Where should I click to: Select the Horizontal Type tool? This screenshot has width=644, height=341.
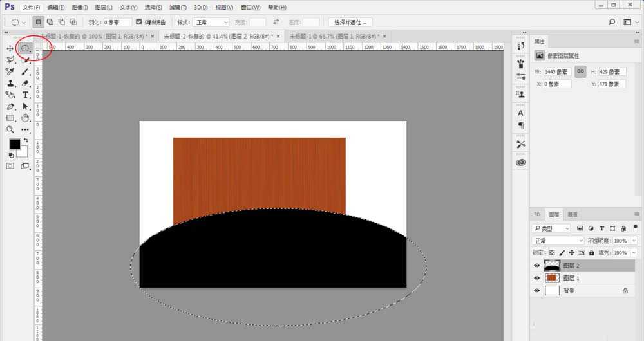click(26, 95)
